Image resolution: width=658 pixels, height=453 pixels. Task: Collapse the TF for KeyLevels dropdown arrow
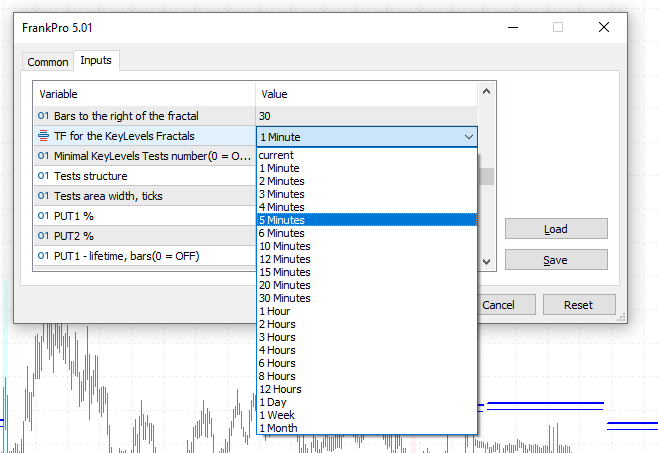click(x=467, y=137)
